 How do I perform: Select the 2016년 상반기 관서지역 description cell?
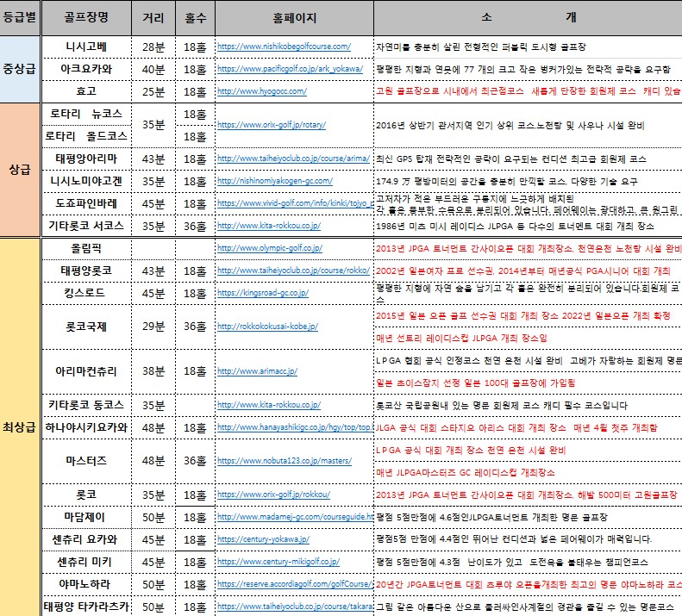tap(528, 126)
